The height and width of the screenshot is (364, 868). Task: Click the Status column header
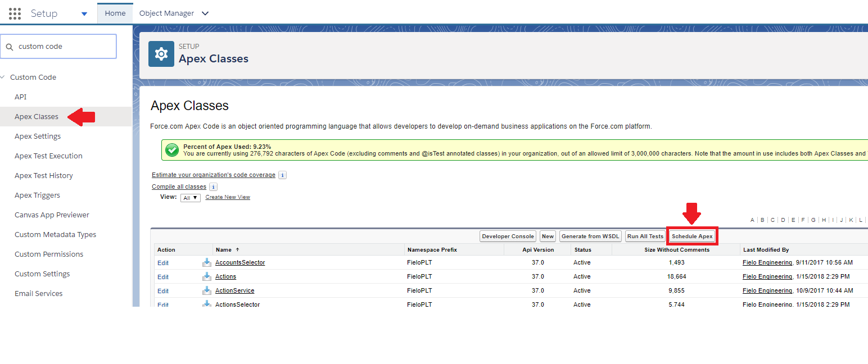point(582,249)
